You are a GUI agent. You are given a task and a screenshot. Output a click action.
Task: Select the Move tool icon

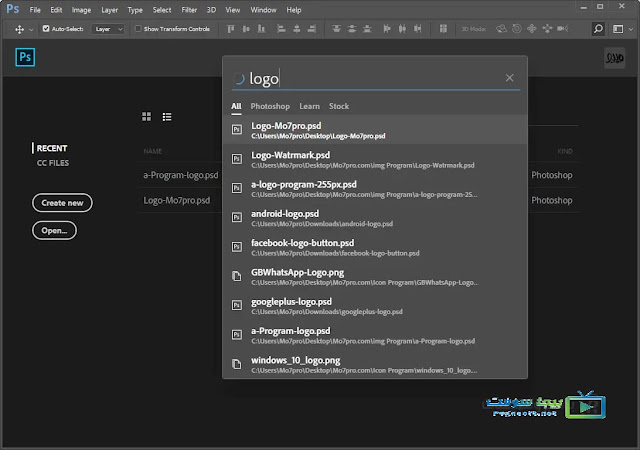(x=19, y=29)
